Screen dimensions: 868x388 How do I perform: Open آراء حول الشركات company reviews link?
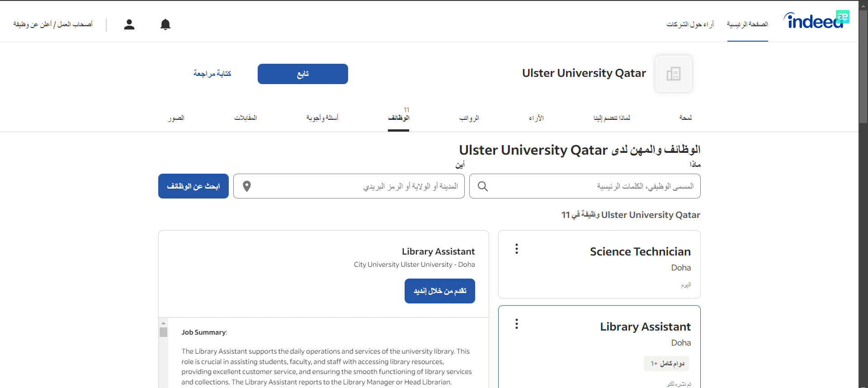[x=690, y=24]
